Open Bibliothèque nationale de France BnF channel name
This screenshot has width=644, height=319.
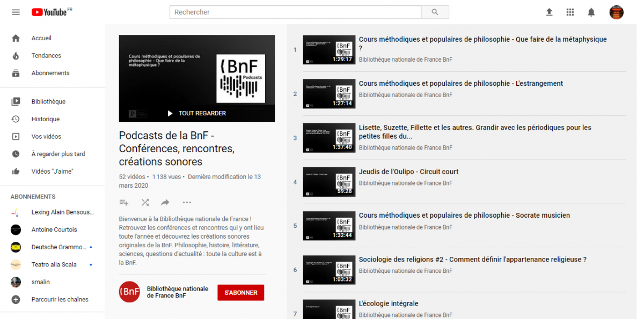pos(178,292)
